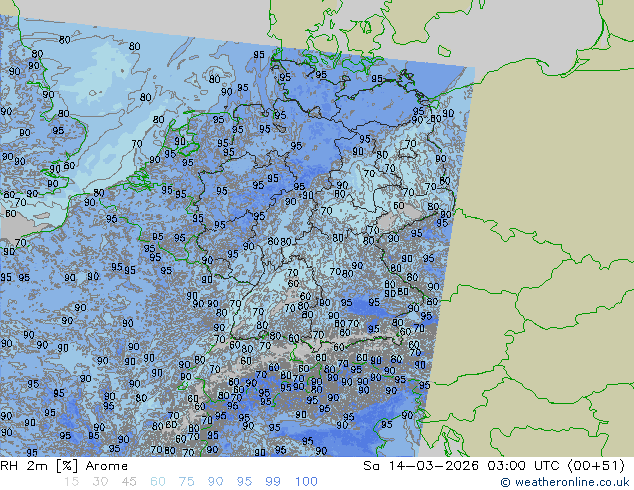The image size is (634, 490).
Task: Click the 75 value in the legend
Action: pos(186,482)
